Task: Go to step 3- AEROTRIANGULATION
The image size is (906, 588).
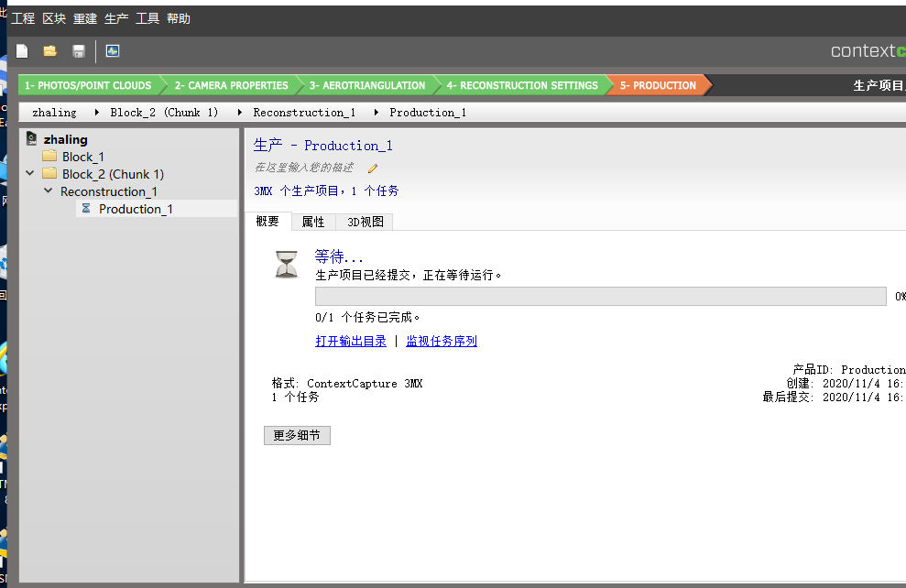Action: pyautogui.click(x=367, y=85)
